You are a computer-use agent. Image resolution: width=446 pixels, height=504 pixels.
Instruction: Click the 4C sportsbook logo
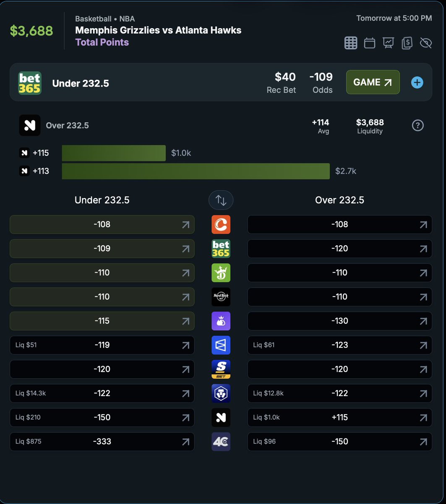[x=221, y=442]
